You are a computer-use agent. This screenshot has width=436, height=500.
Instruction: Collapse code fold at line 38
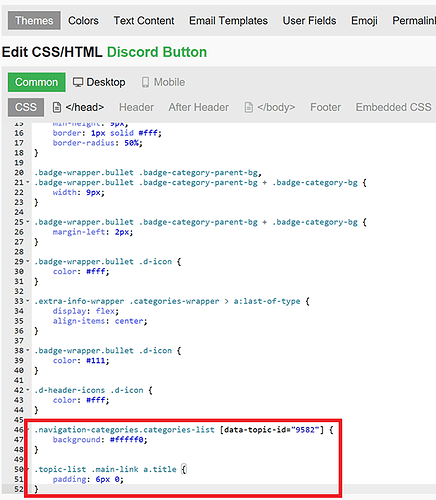(28, 350)
